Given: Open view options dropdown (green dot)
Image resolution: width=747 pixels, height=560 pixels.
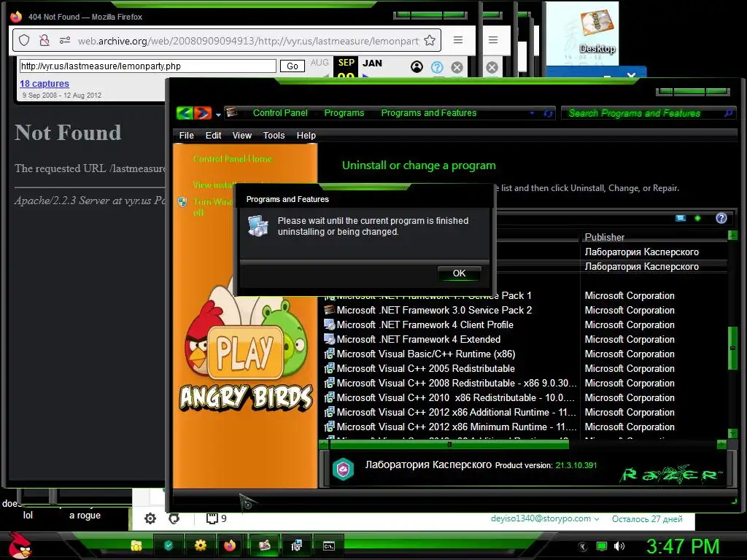Looking at the screenshot, I should 697,218.
